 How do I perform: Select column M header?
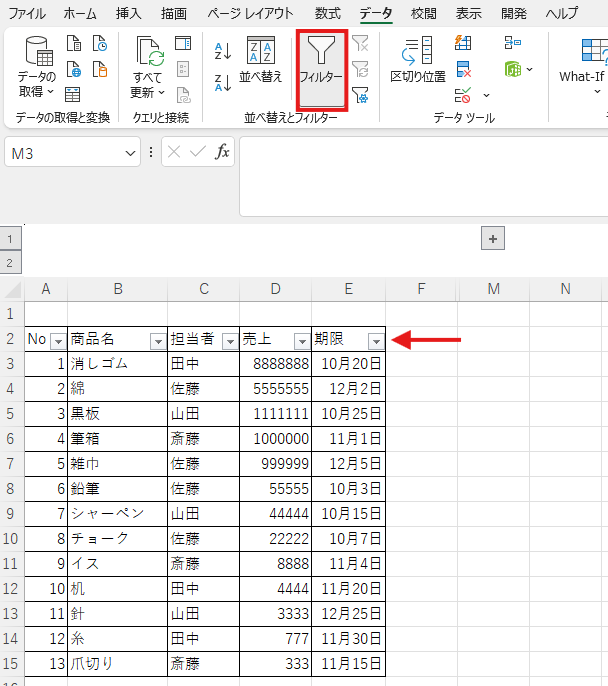[494, 289]
